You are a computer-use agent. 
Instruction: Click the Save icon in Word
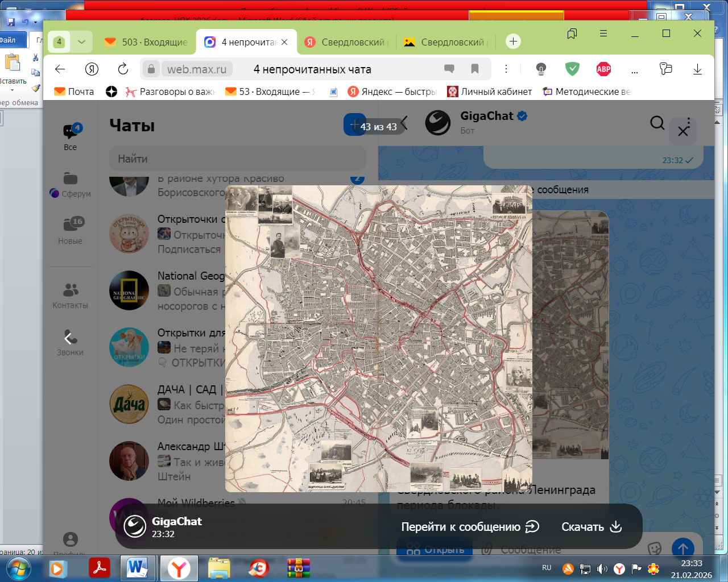click(11, 22)
